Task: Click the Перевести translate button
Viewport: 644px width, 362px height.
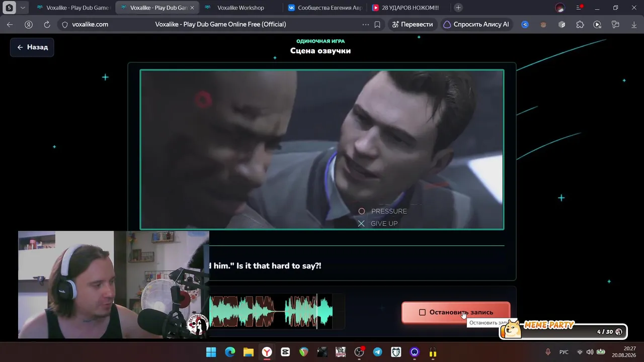Action: (412, 24)
